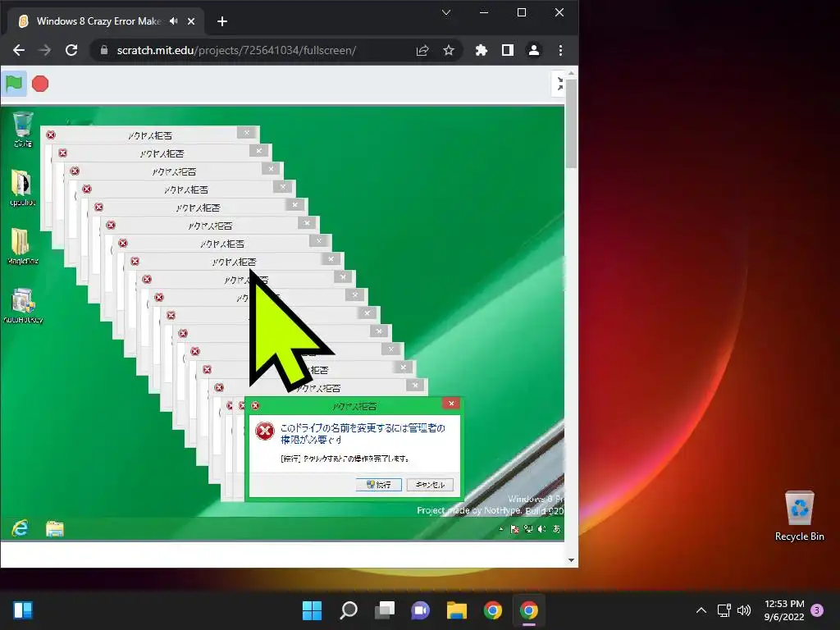Close the topmost stacked error window

click(246, 133)
